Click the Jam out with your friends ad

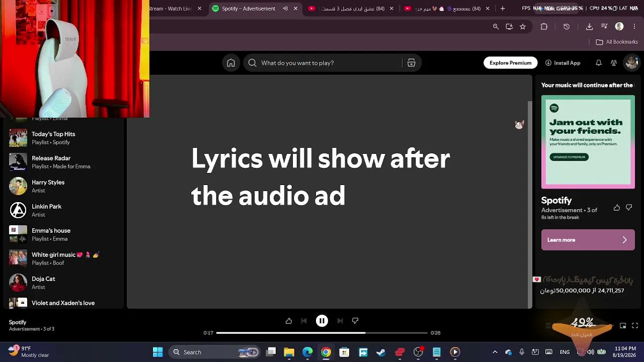point(588,142)
